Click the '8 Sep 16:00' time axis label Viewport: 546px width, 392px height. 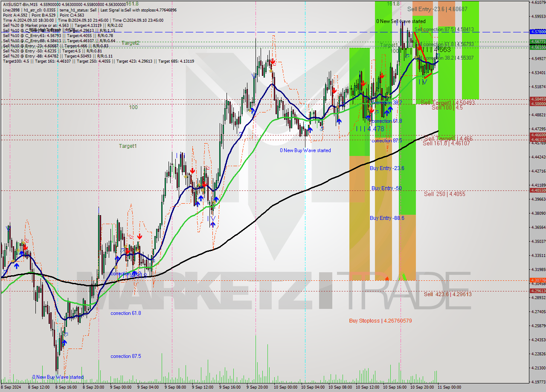[x=65, y=387]
